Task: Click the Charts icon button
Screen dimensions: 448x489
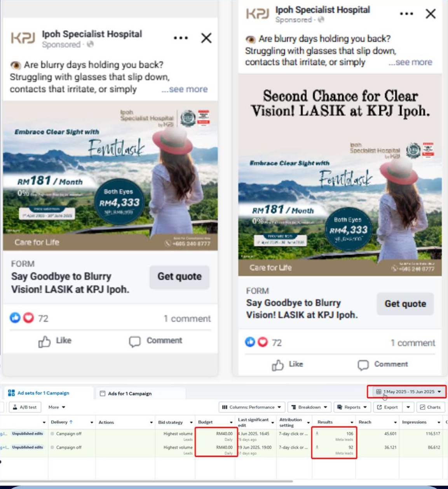Action: (422, 407)
